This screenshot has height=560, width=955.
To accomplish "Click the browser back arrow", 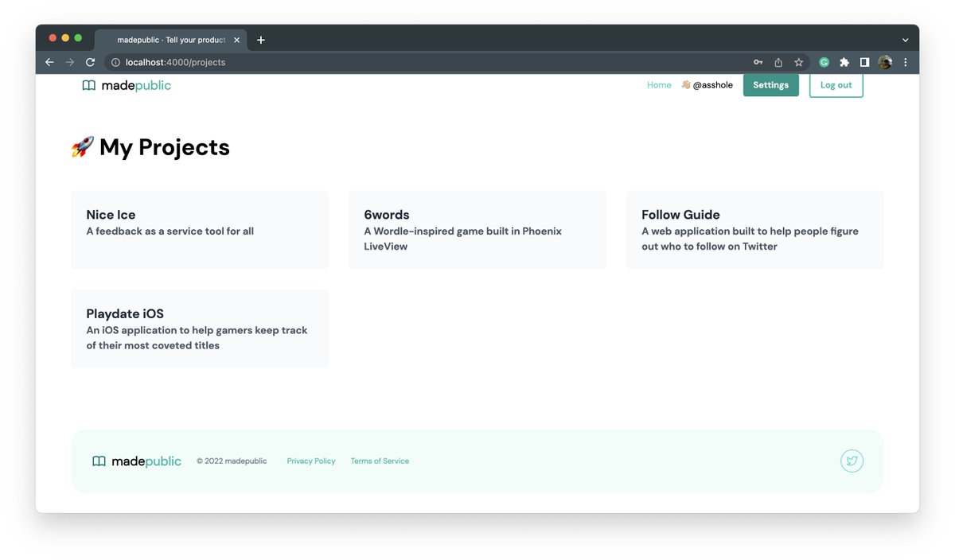I will (x=49, y=62).
